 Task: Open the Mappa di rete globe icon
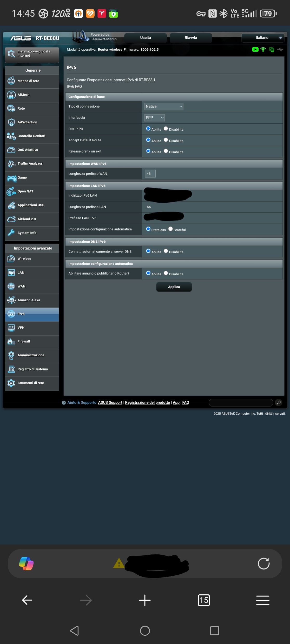[11, 81]
